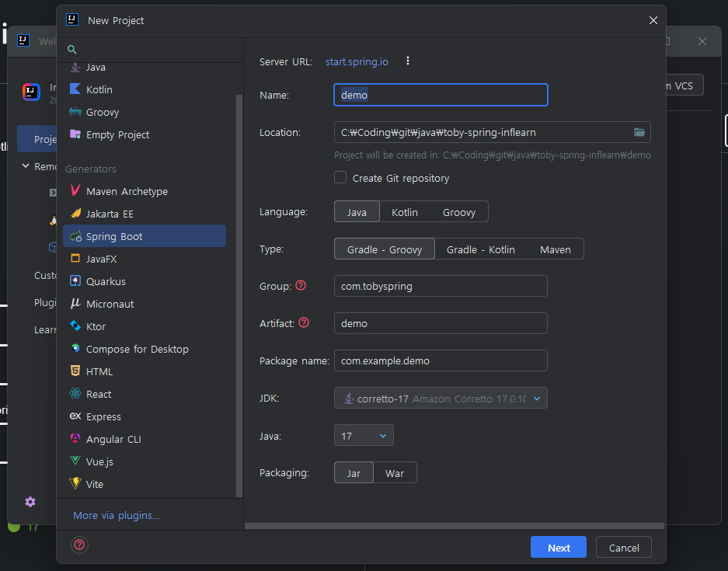
Task: Click the Express ex icon
Action: (75, 416)
